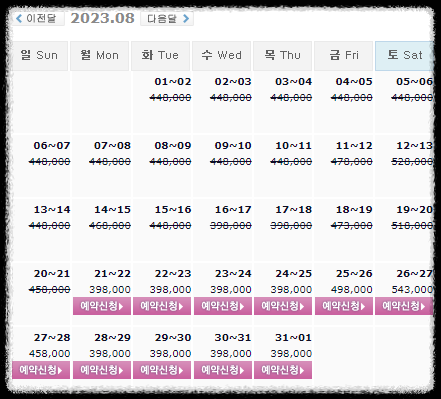The image size is (441, 399).
Task: Click 예약신청 under 25~26
Action: 344,306
